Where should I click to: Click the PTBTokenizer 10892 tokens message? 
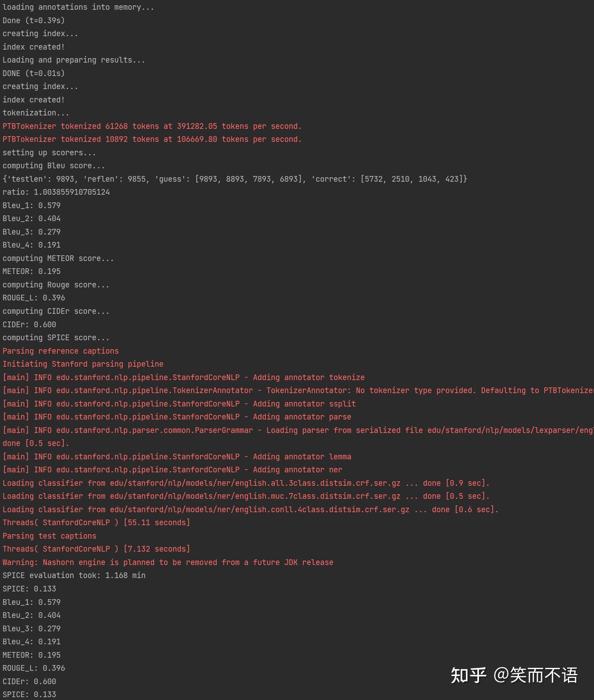pos(152,139)
